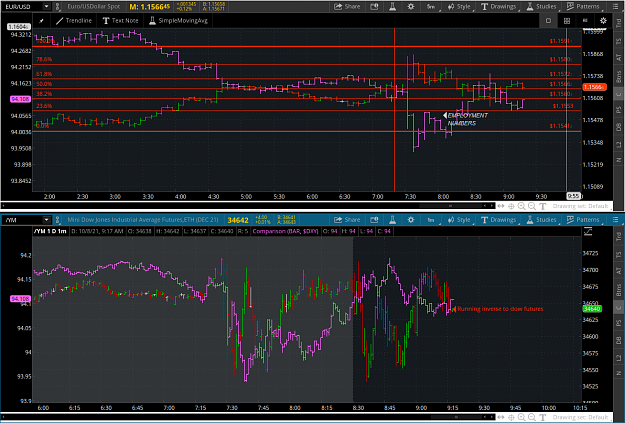Screen dimensions: 625x423
Task: Click the EUR/USD chart horizontal scrollbar
Action: tap(247, 206)
